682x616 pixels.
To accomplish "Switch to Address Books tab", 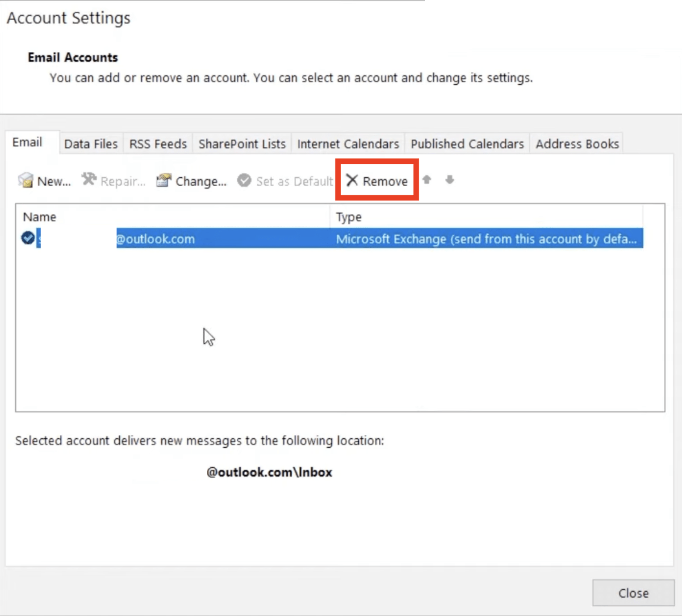I will pyautogui.click(x=577, y=144).
